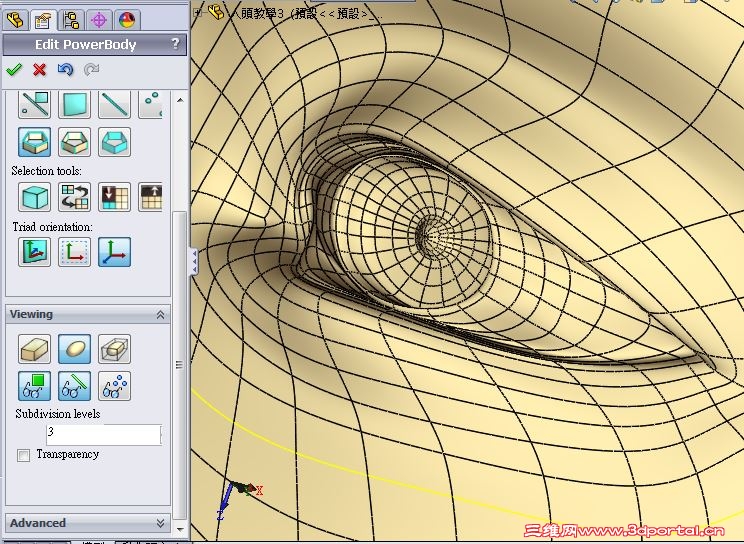Toggle edge visibility glasses icon
The image size is (744, 544).
pos(74,386)
